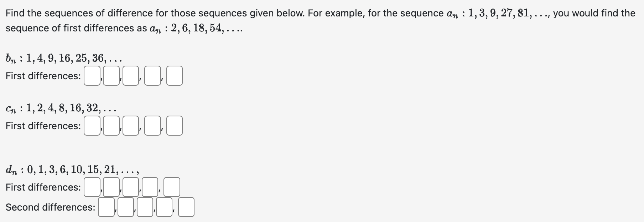This screenshot has width=644, height=222.
Task: Click the first answer box for bn first differences
Action: click(x=92, y=75)
